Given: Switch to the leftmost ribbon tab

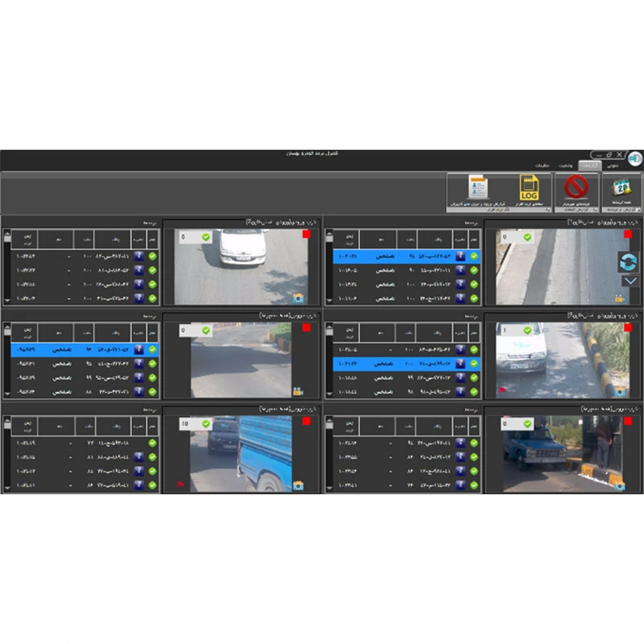Looking at the screenshot, I should pyautogui.click(x=542, y=166).
